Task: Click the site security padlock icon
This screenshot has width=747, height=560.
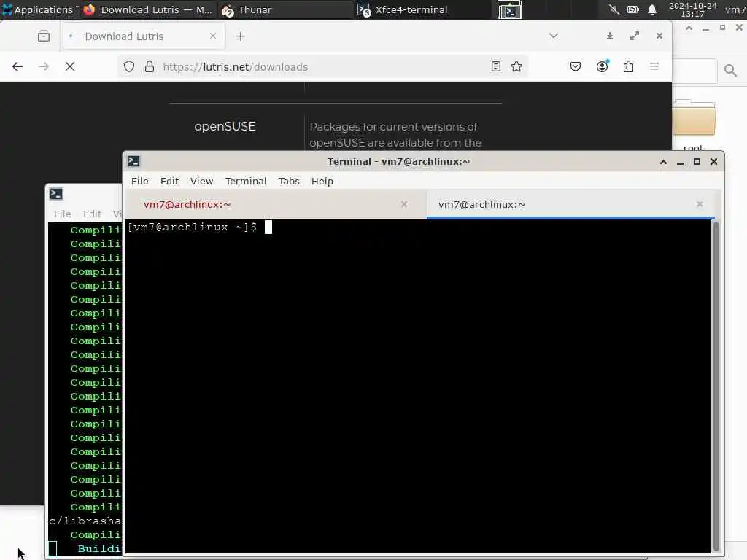Action: (x=150, y=66)
